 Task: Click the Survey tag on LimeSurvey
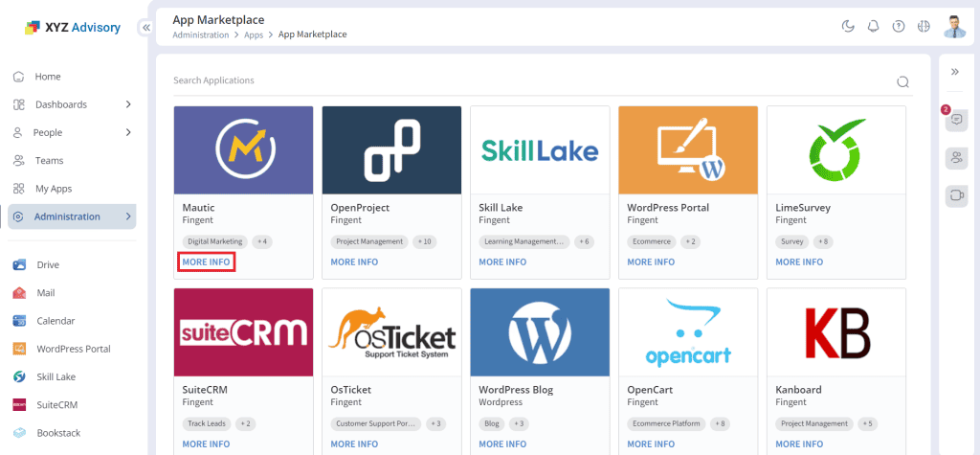[x=791, y=241]
